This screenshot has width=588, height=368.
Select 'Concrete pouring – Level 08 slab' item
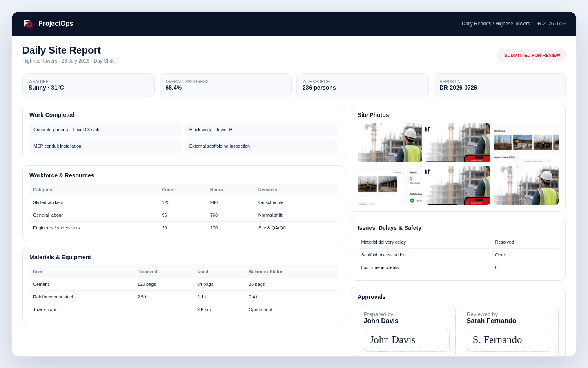pos(106,130)
